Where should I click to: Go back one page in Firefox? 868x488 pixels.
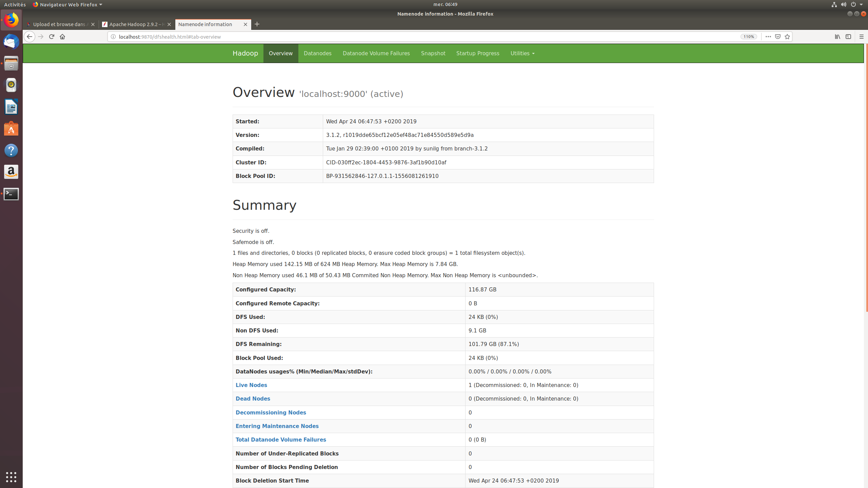[29, 37]
